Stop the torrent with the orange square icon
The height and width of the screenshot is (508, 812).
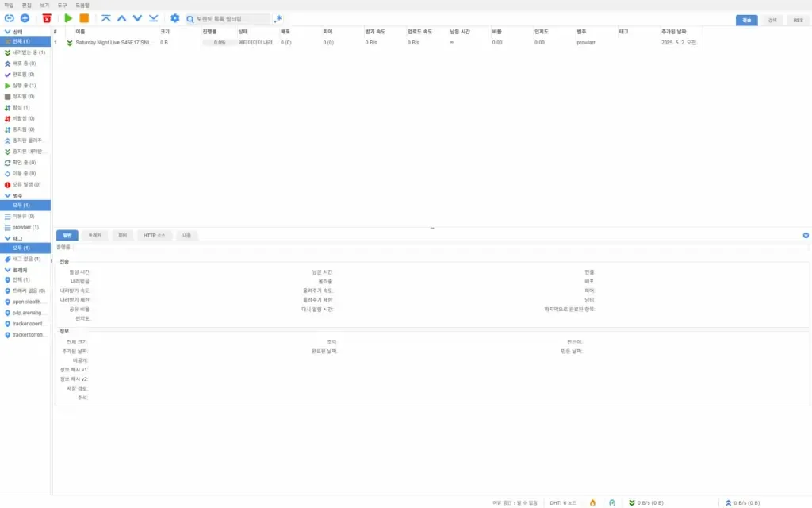pyautogui.click(x=84, y=18)
